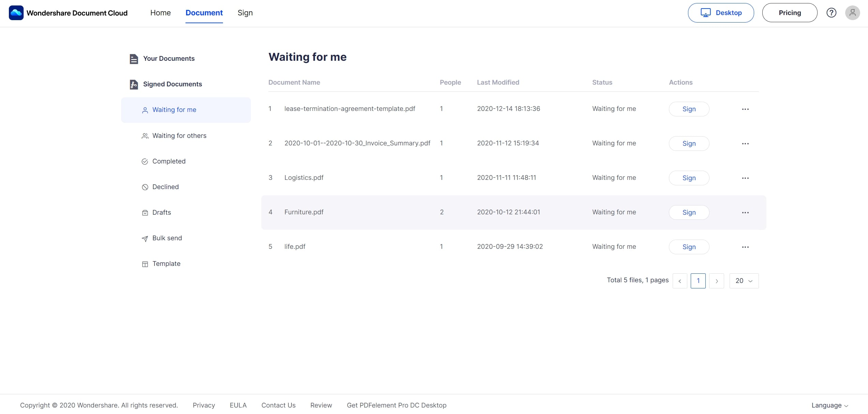This screenshot has width=868, height=414.
Task: Open more options for life.pdf
Action: [745, 247]
